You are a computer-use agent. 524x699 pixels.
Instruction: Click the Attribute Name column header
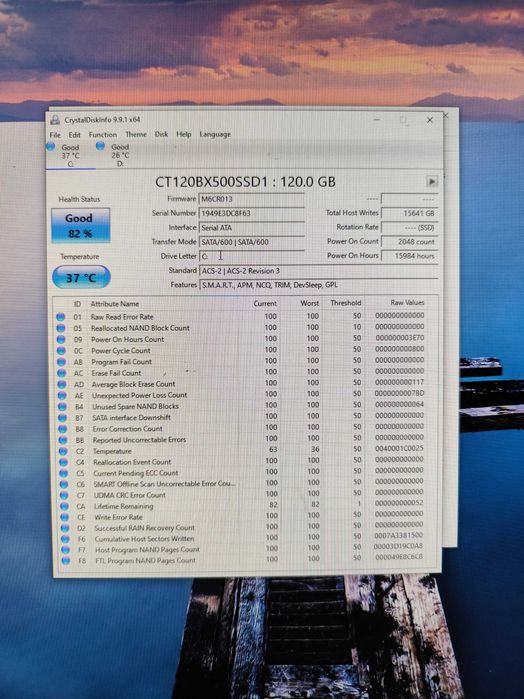point(115,304)
